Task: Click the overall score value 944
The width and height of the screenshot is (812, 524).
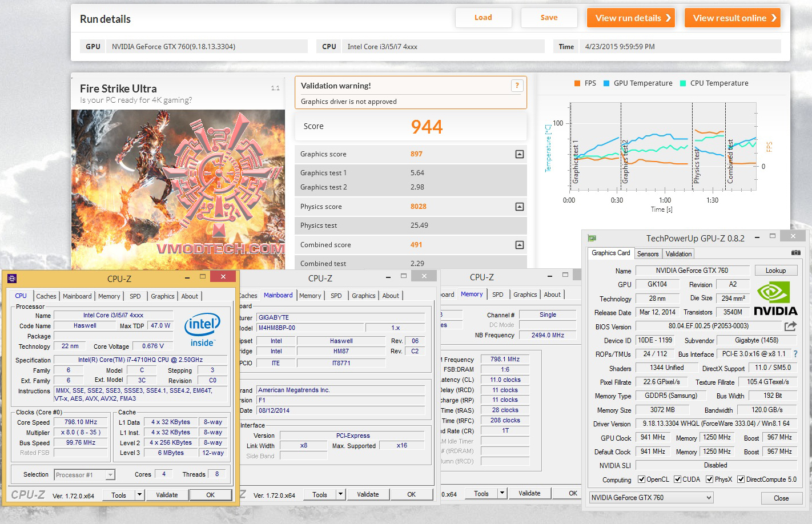Action: (x=427, y=127)
